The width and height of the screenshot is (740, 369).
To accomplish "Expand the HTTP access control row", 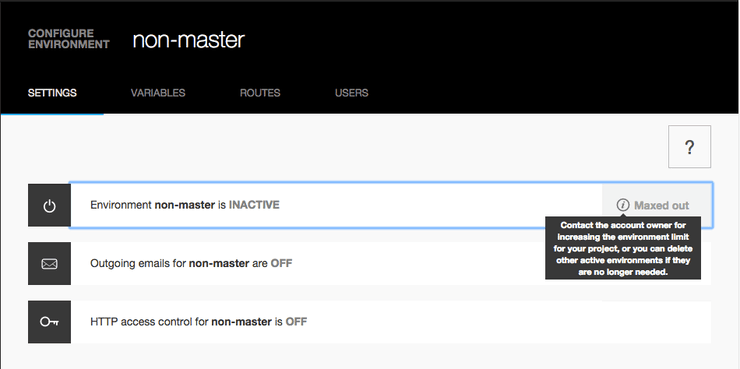I will click(391, 322).
